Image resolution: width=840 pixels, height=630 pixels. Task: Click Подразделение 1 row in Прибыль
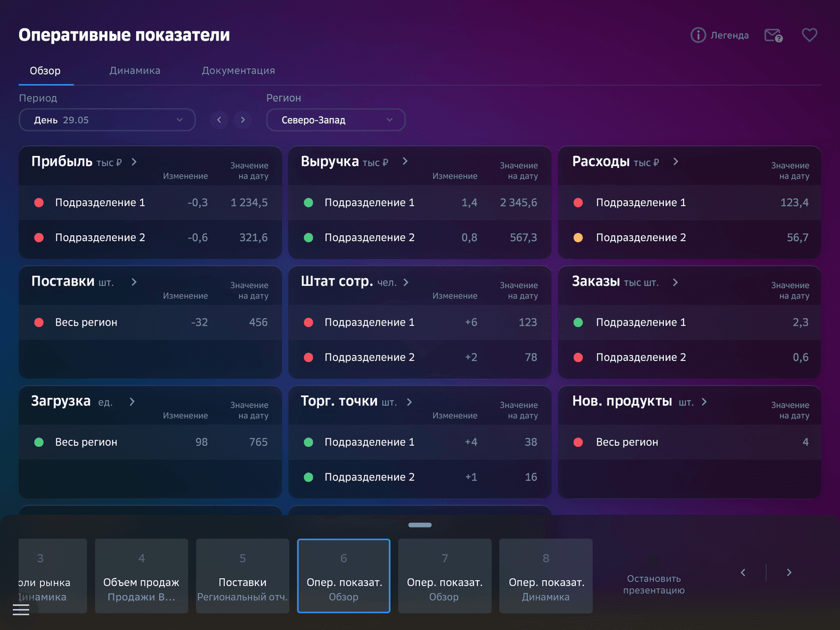pyautogui.click(x=150, y=202)
